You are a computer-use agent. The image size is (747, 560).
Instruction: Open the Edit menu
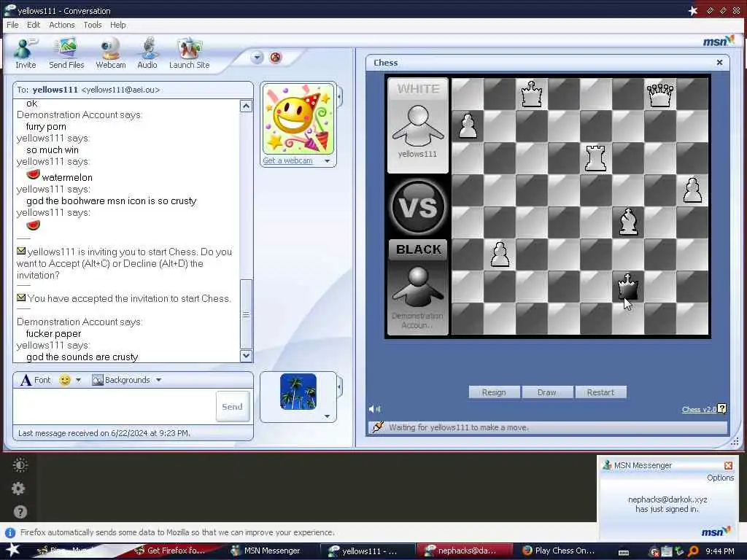[34, 25]
